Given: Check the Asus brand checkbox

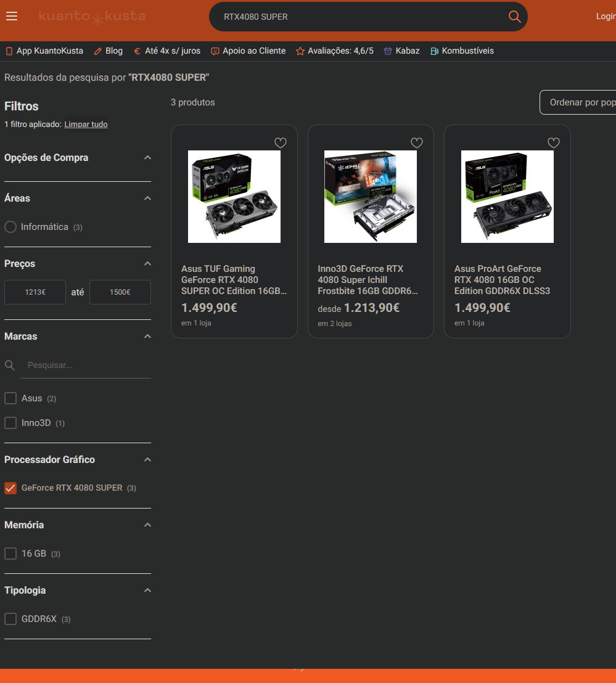Looking at the screenshot, I should coord(10,398).
